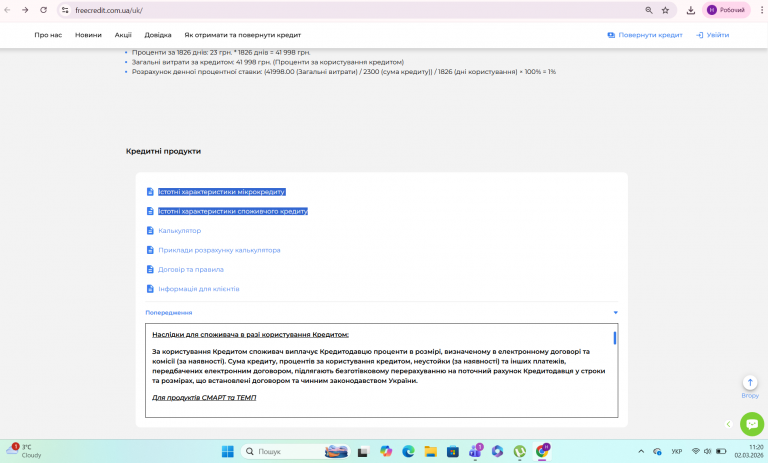Show hidden system tray icons

(x=641, y=451)
